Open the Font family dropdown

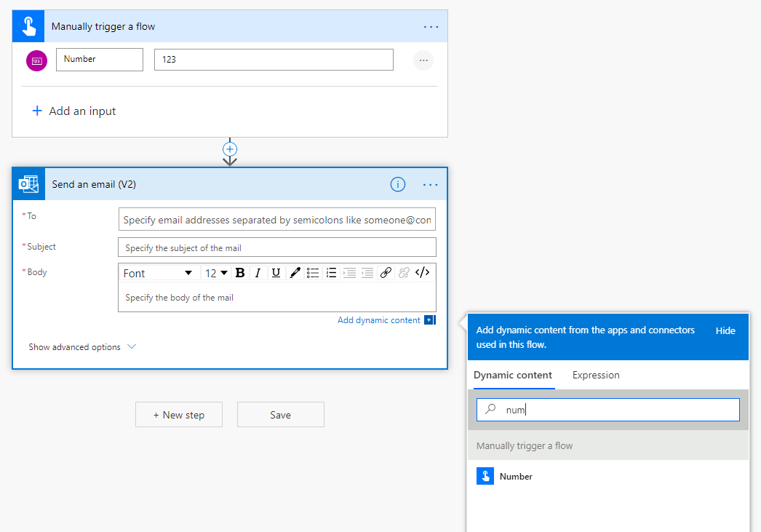tap(159, 272)
